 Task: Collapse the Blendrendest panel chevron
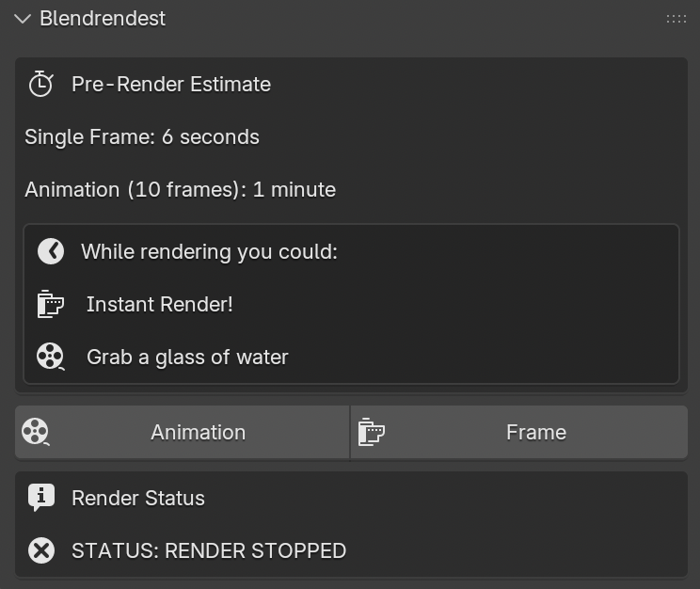tap(23, 19)
